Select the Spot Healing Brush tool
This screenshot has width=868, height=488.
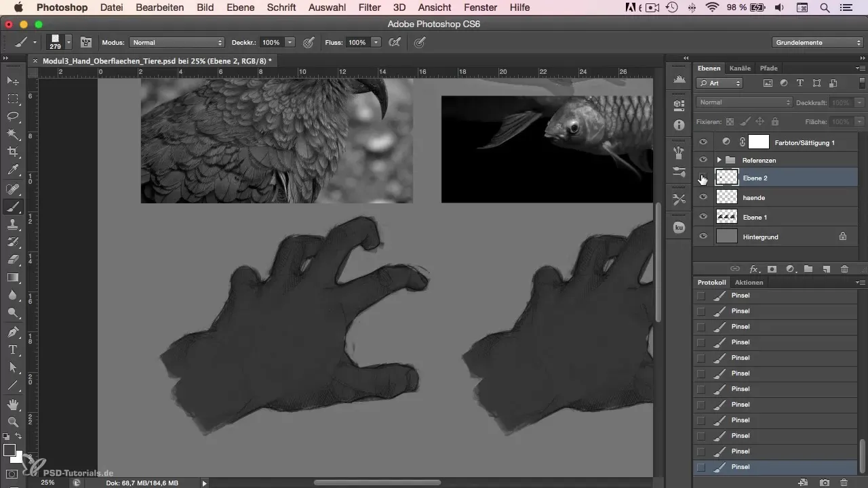(13, 189)
